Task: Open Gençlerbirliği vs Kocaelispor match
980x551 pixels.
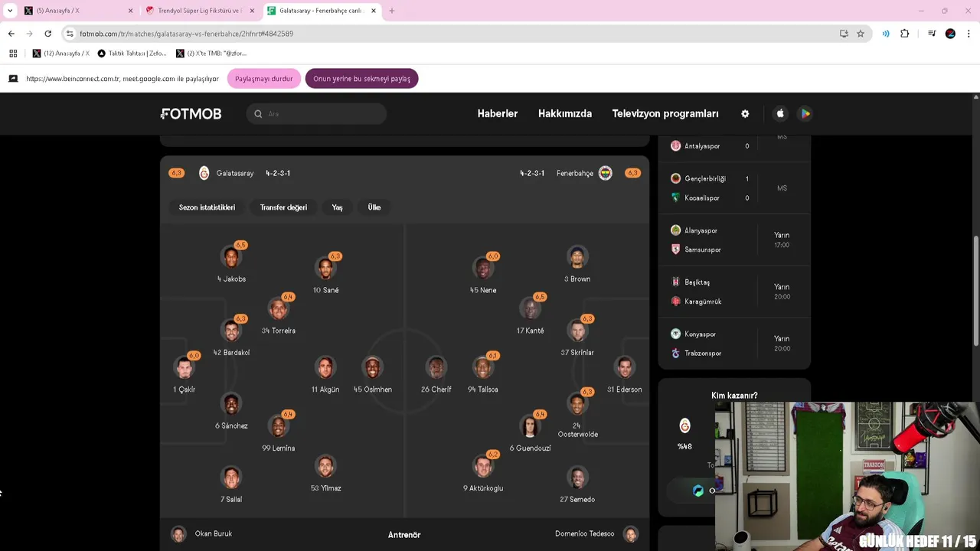Action: tap(734, 188)
